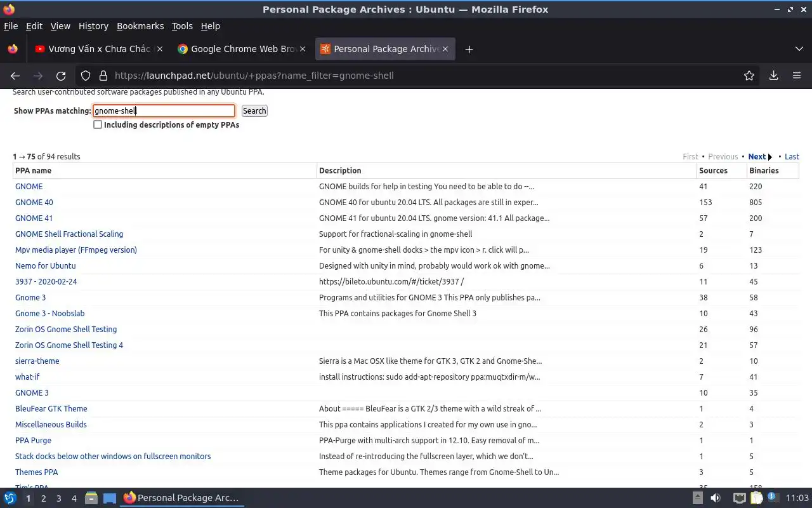This screenshot has width=812, height=508.
Task: Open the Bookmarks menu
Action: [x=140, y=26]
